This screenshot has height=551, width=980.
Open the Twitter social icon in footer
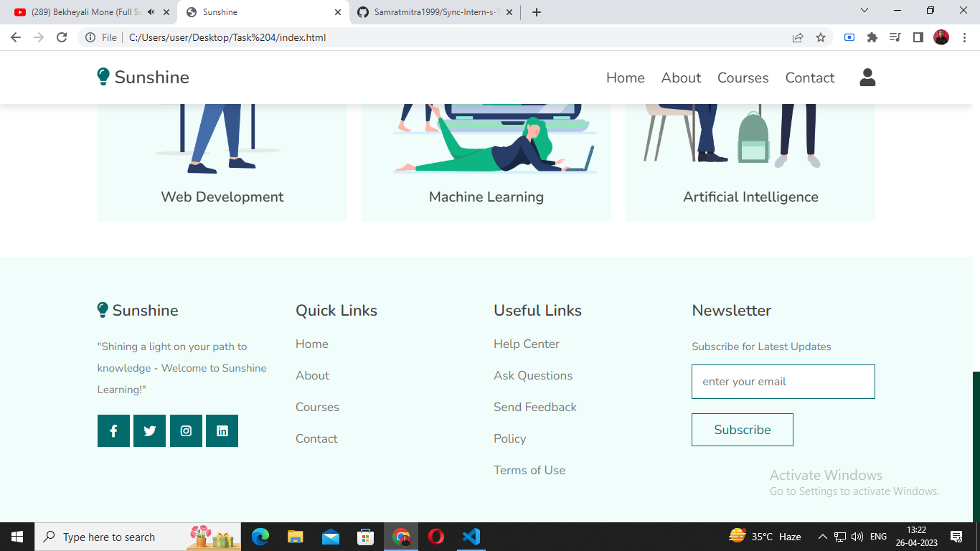[149, 430]
